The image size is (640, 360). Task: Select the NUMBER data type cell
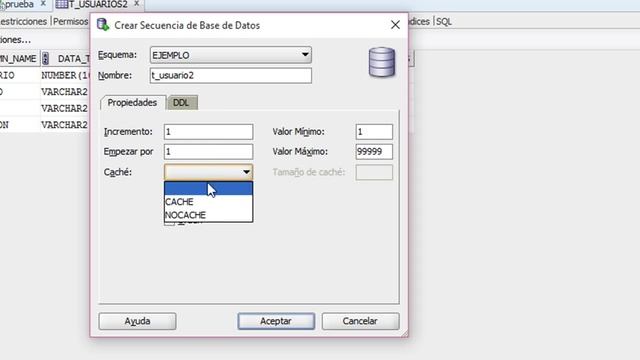(64, 76)
